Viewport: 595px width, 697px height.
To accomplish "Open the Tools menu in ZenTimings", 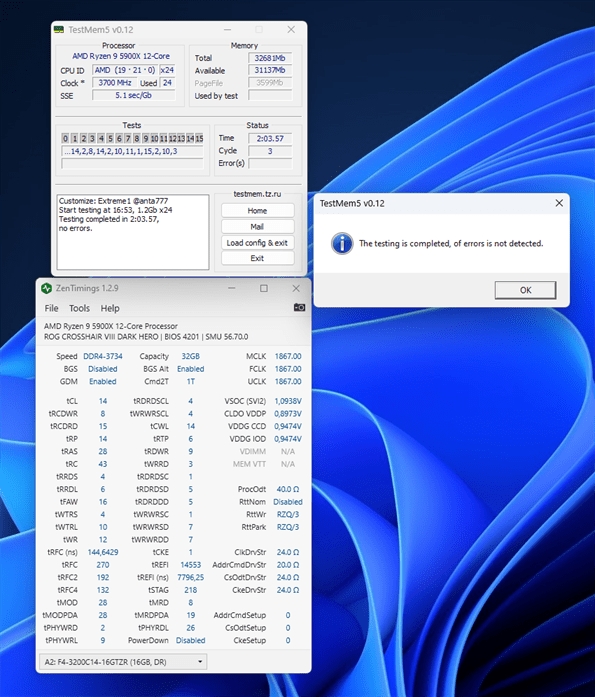I will (79, 308).
